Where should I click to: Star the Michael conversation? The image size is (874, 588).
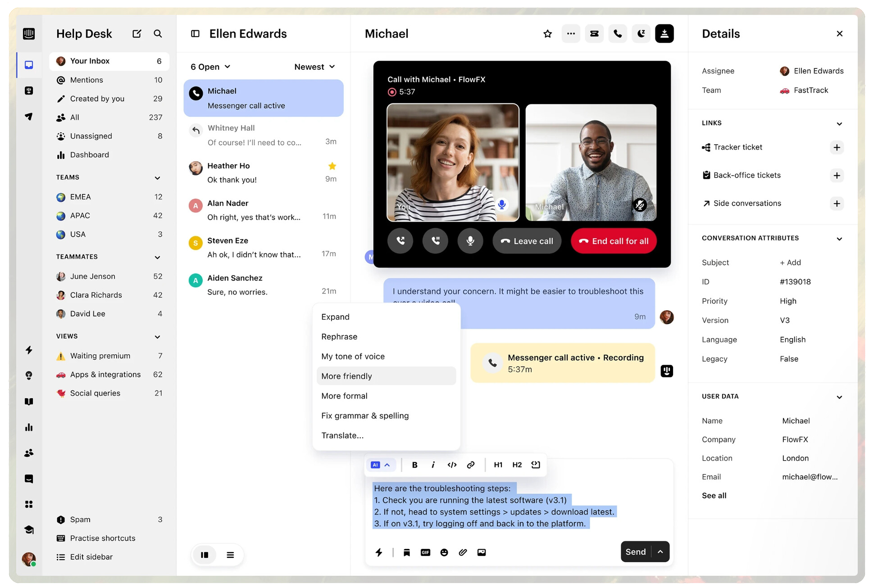[547, 34]
